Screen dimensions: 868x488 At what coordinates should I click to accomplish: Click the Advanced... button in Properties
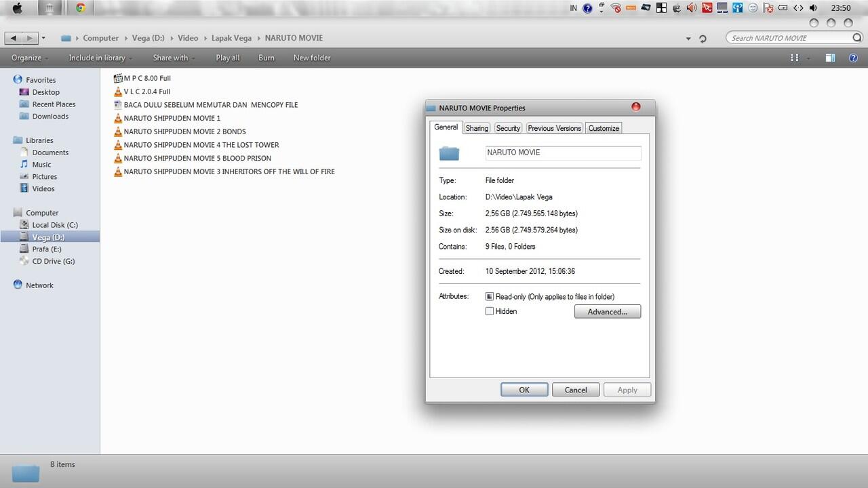click(x=608, y=312)
